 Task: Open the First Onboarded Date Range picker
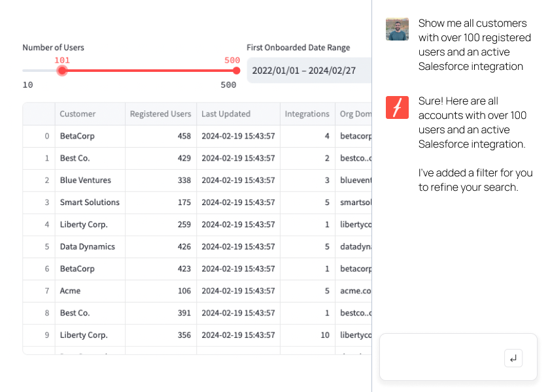tap(307, 71)
